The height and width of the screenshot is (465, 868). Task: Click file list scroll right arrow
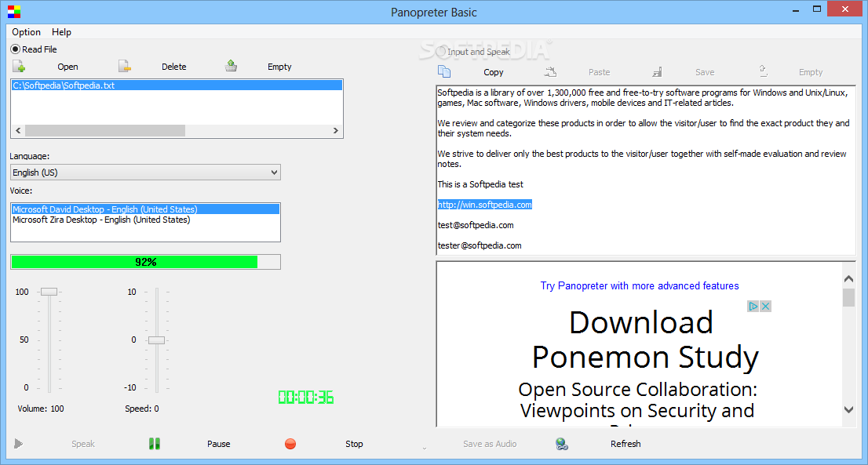pos(335,130)
